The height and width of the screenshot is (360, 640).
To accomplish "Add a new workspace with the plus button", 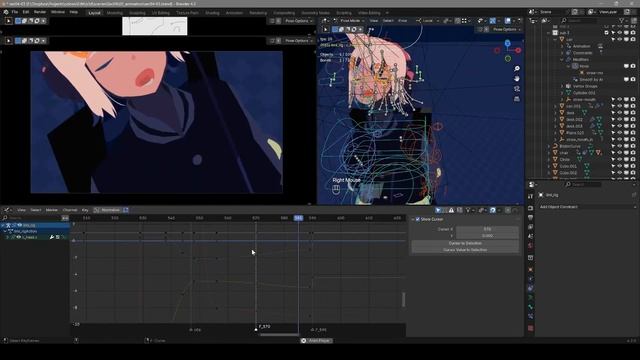I will 387,13.
